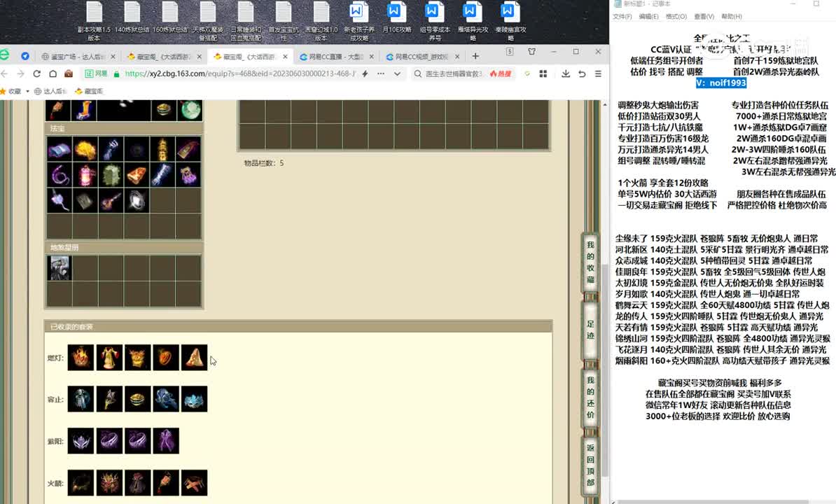
Task: Select the 新老孩子养成攻略 desktop document
Action: tap(358, 21)
